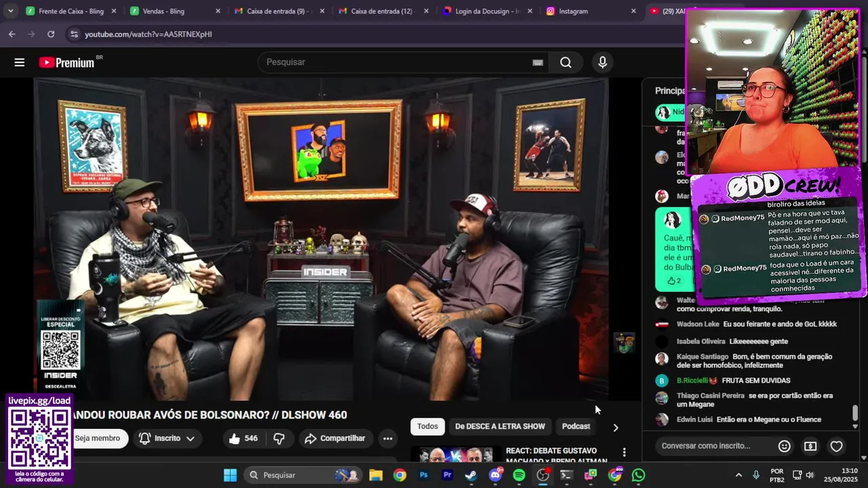Click the Windows taskbar Pesquisar search box

point(303,475)
